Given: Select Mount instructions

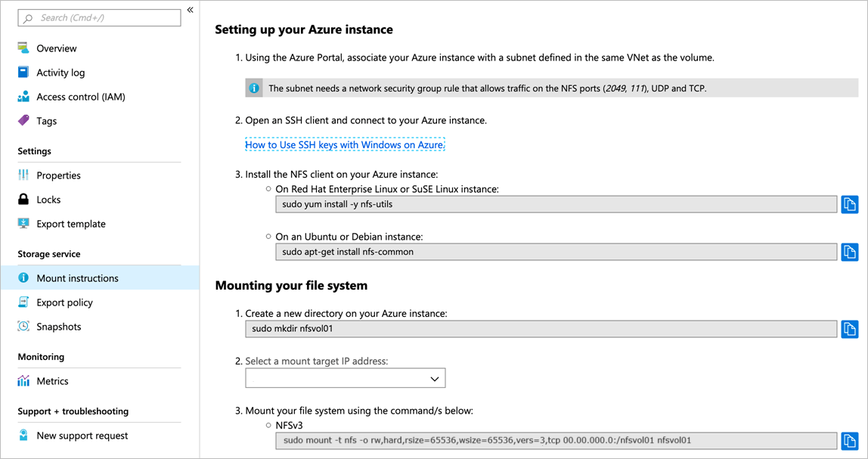Looking at the screenshot, I should (x=100, y=278).
